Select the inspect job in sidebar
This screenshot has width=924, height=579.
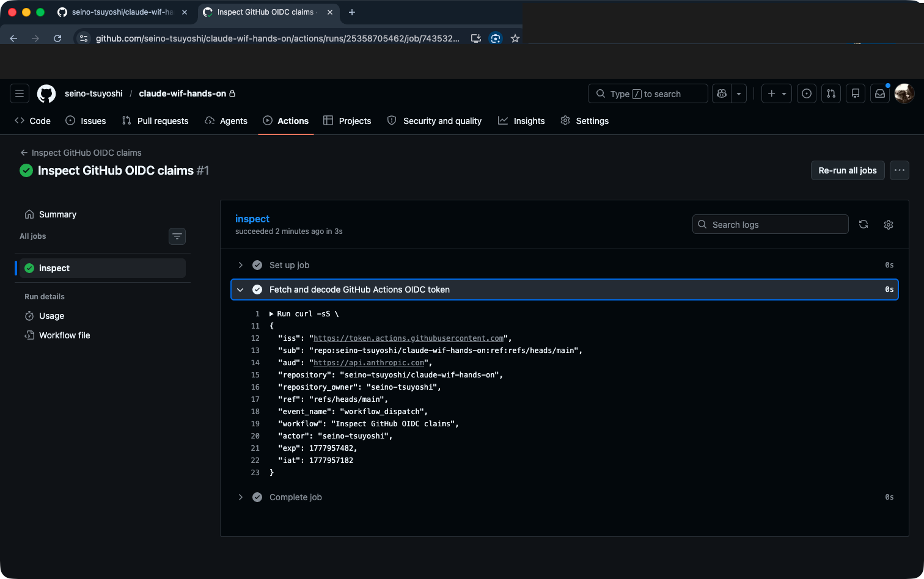click(103, 268)
